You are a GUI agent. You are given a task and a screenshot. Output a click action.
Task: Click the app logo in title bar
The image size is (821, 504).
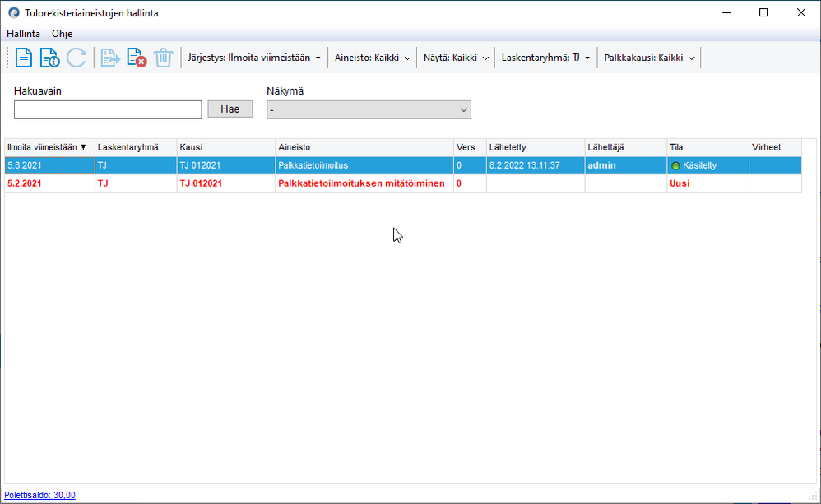tap(14, 12)
